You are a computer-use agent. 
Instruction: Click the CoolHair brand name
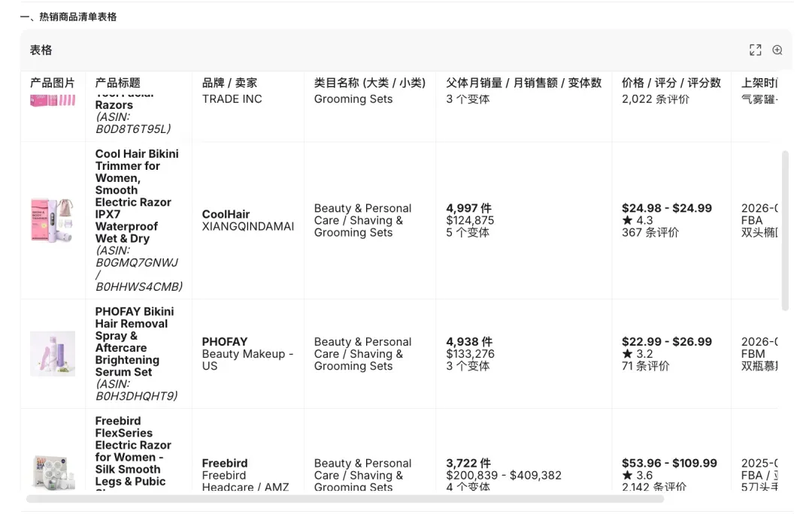[226, 214]
